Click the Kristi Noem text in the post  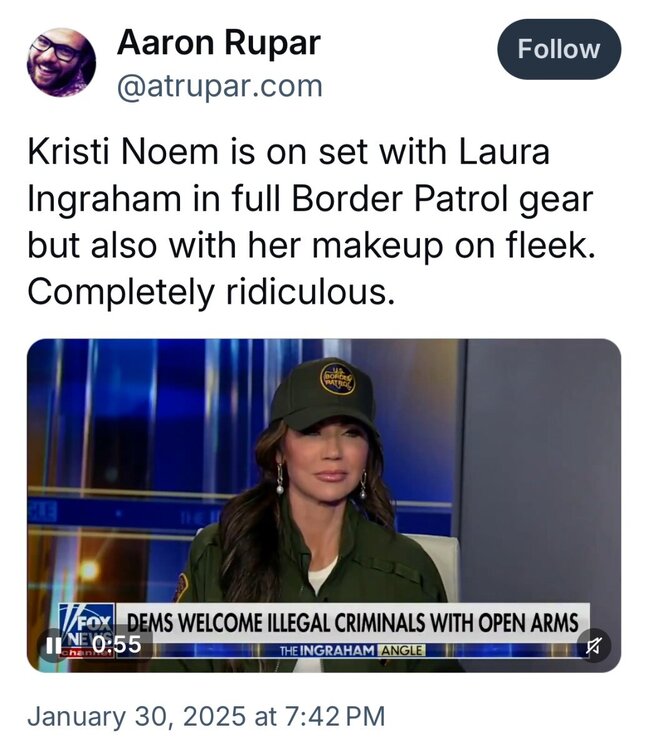[123, 152]
